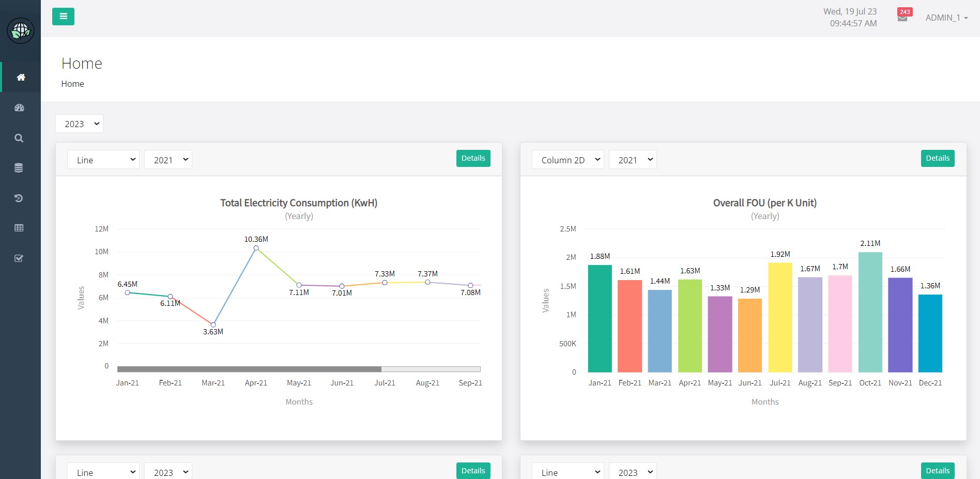Click the May-21 7.11M data point
Image resolution: width=980 pixels, height=479 pixels.
click(299, 285)
